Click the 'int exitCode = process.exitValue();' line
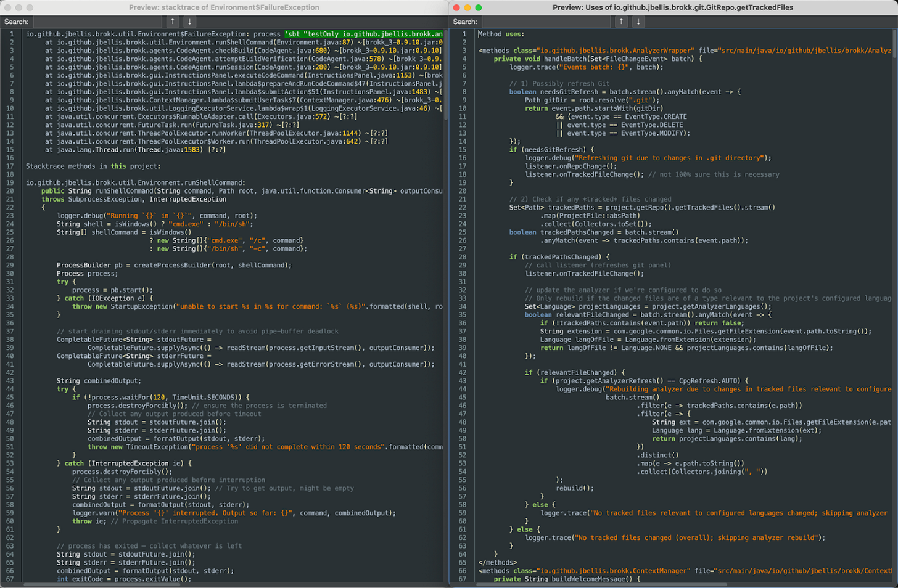Screen dimensions: 898x588 pos(124,579)
